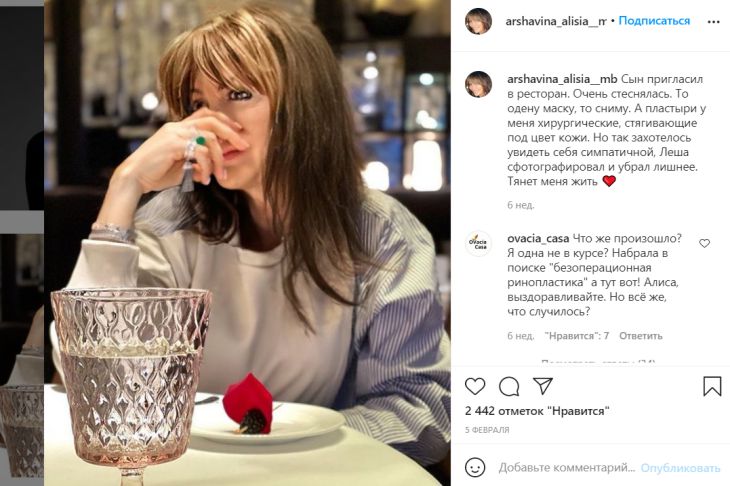Image resolution: width=730 pixels, height=486 pixels.
Task: Click the author avatar in the post header
Action: [478, 21]
